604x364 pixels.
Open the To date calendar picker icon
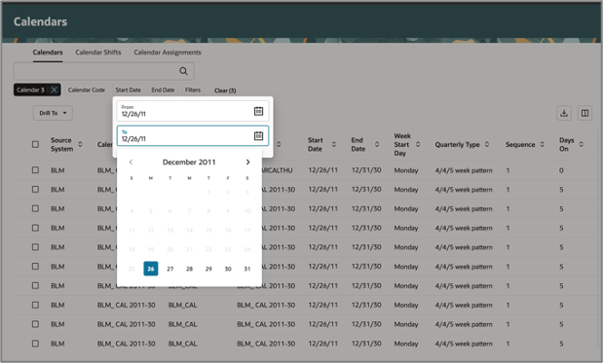point(258,135)
